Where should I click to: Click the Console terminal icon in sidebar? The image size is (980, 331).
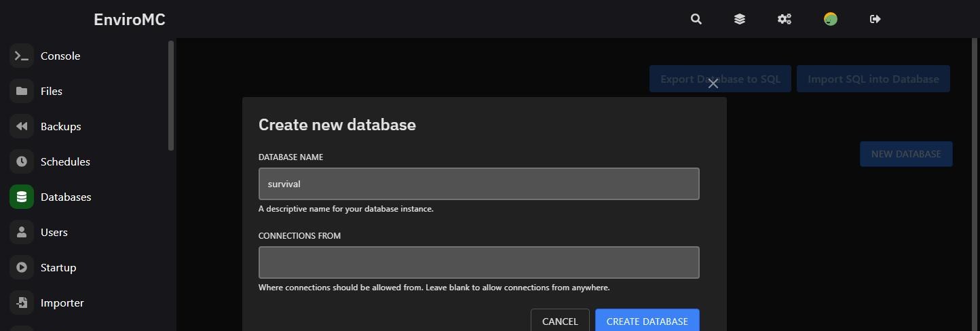(22, 56)
